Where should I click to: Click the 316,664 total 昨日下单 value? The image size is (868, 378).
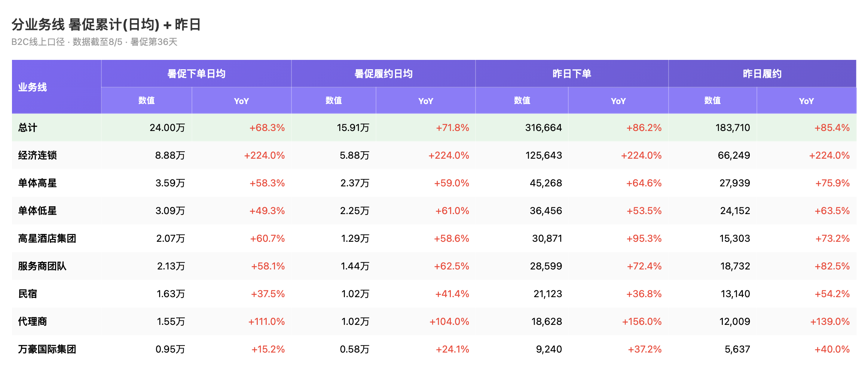[x=544, y=128]
